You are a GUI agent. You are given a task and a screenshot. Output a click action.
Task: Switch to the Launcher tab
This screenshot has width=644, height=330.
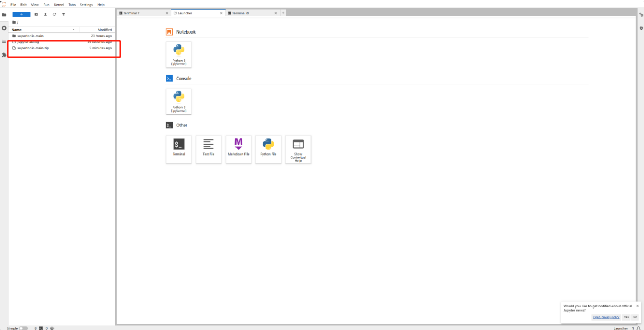pyautogui.click(x=198, y=13)
